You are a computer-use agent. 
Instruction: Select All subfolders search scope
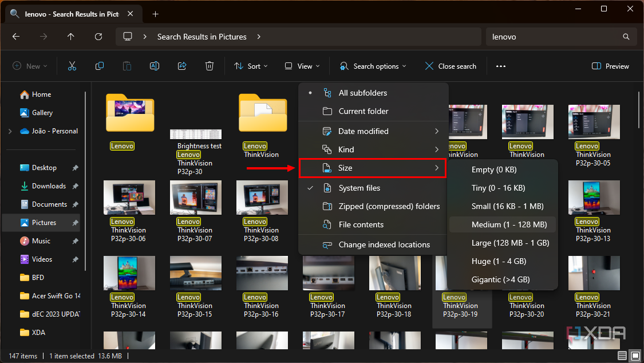(x=373, y=93)
